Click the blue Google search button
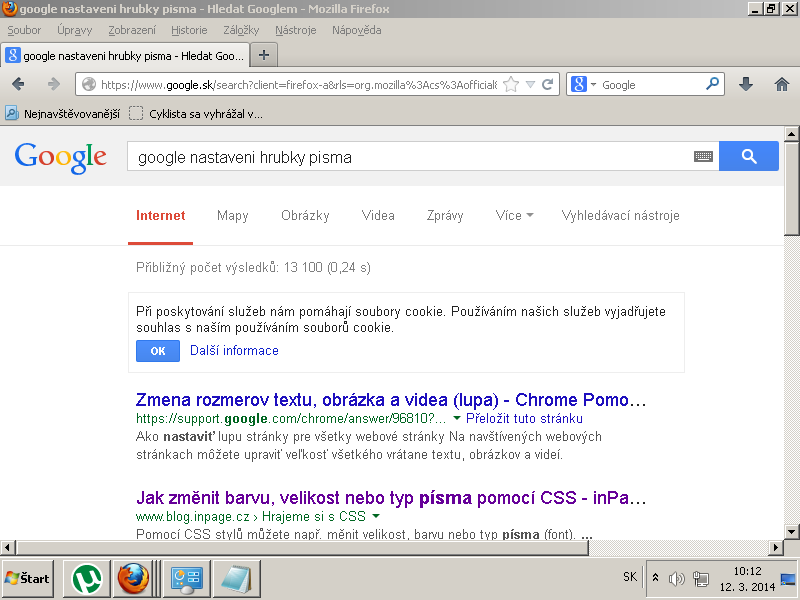800x600 pixels. (x=748, y=156)
